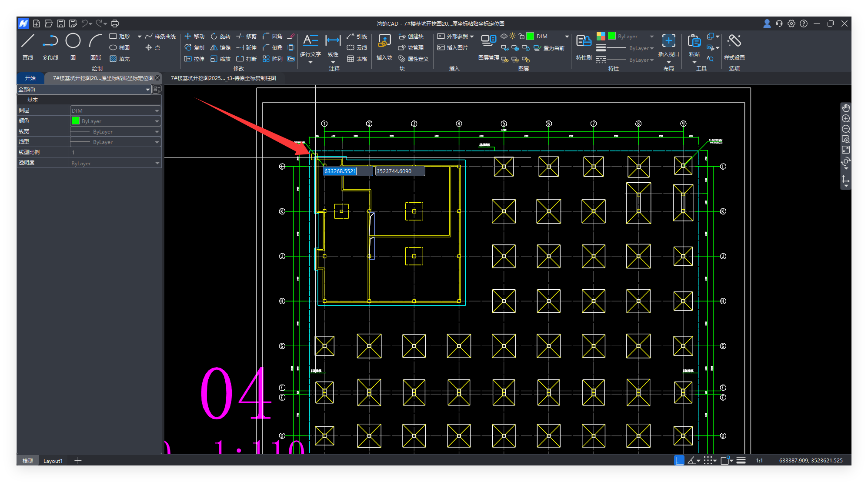Screen dimensions: 868x482
Task: Expand the 全部(0) selection dropdown
Action: coord(147,89)
